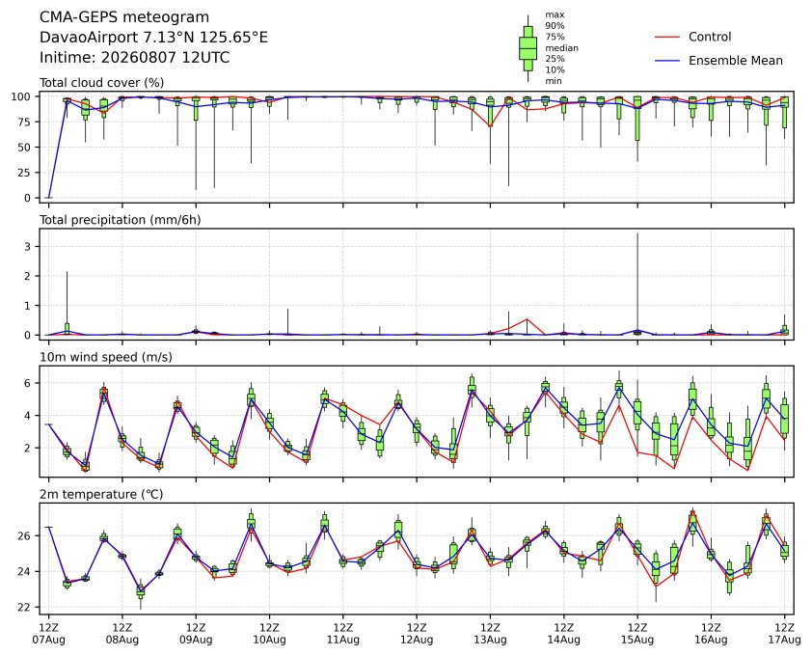Click the '75' cloud cover y-axis tick
Image resolution: width=812 pixels, height=656 pixels.
click(x=24, y=123)
